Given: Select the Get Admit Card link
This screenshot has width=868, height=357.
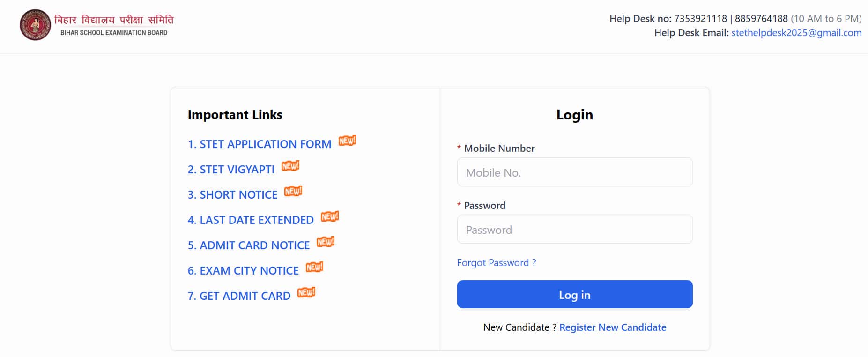Looking at the screenshot, I should point(239,296).
